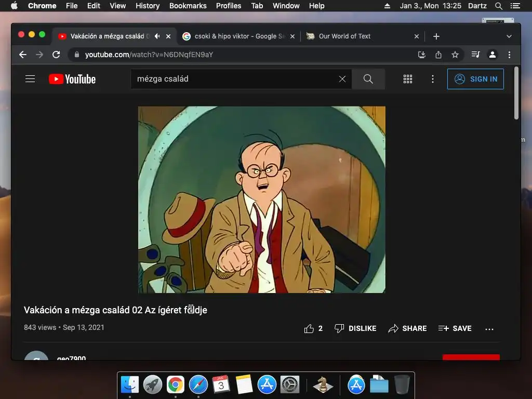532x399 pixels.
Task: Click SAVE to add to playlist
Action: 455,328
